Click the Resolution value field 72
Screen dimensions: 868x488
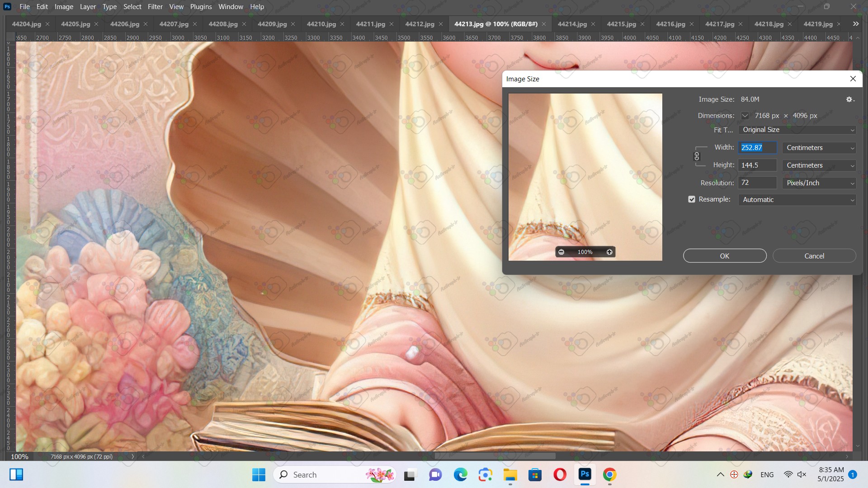(758, 183)
